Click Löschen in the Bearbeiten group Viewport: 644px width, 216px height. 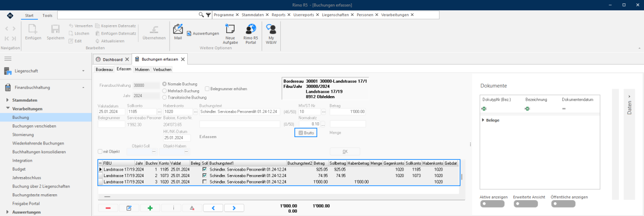point(79,33)
